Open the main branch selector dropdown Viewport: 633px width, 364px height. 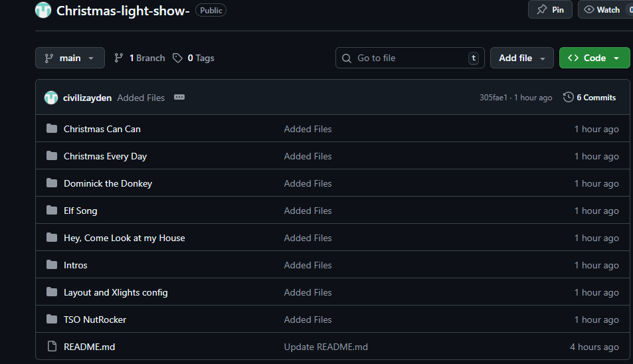click(70, 58)
